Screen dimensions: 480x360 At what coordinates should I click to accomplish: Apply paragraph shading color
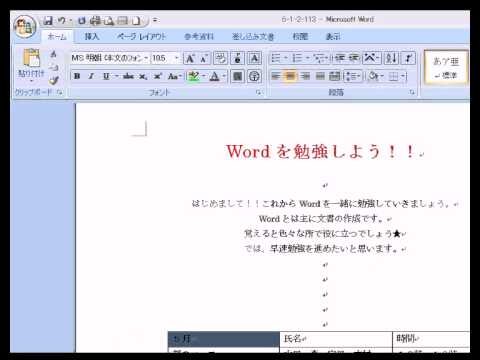pyautogui.click(x=374, y=76)
